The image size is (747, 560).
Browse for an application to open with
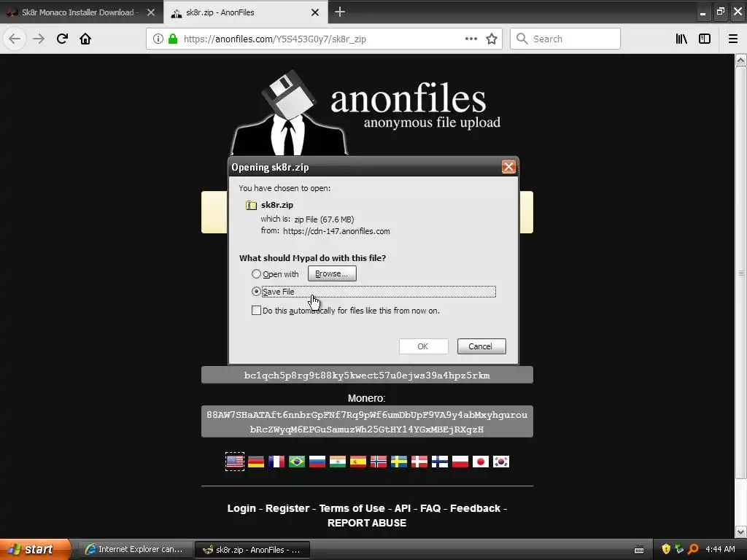332,273
